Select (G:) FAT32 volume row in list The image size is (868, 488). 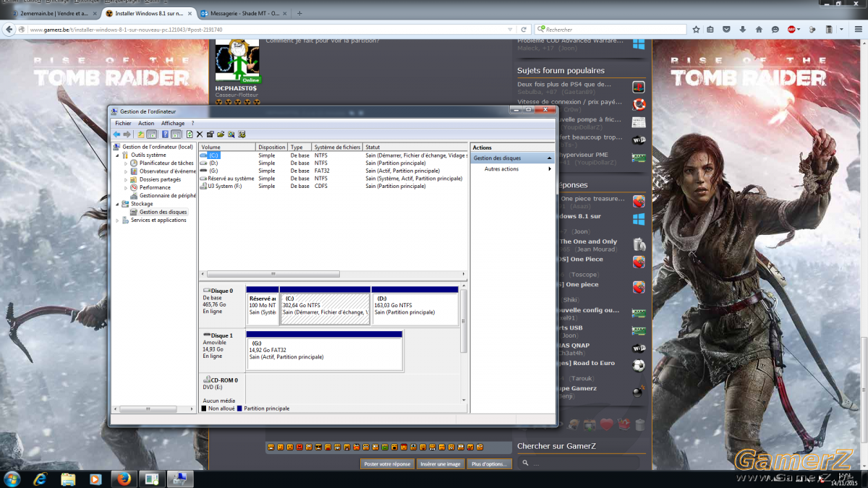[333, 171]
